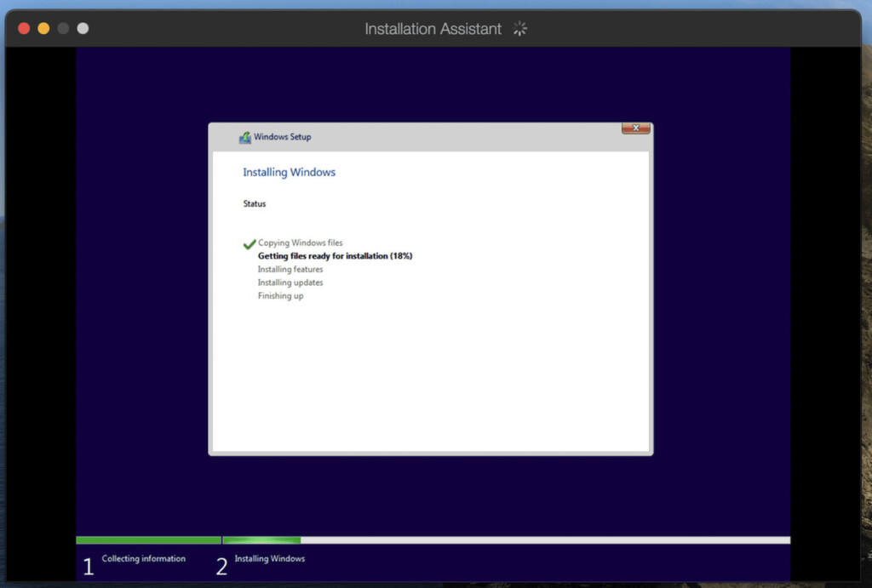
Task: Click the Installing features step
Action: [290, 270]
